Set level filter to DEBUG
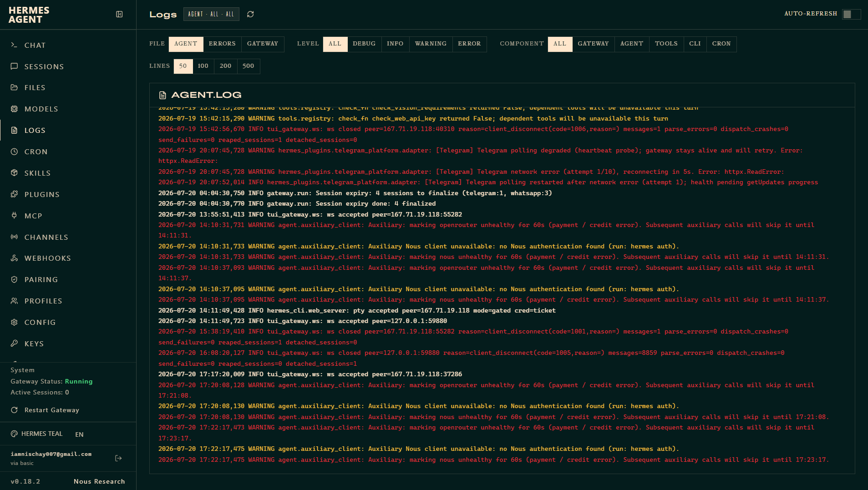868x490 pixels. (x=364, y=44)
